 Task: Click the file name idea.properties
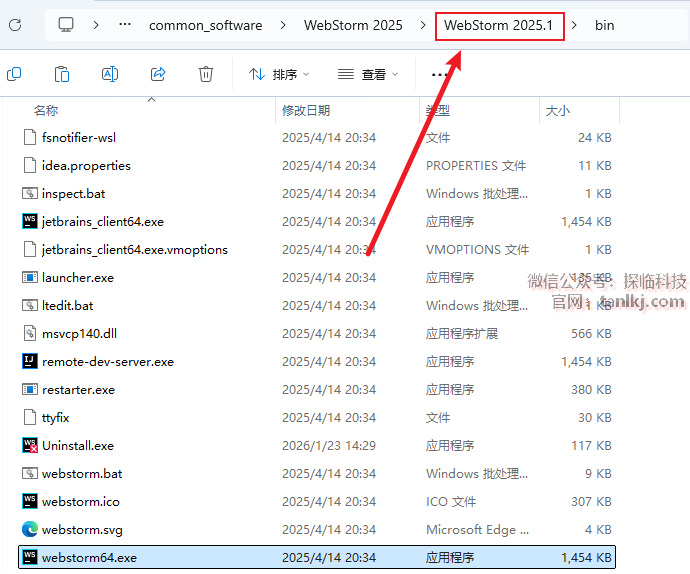click(86, 166)
